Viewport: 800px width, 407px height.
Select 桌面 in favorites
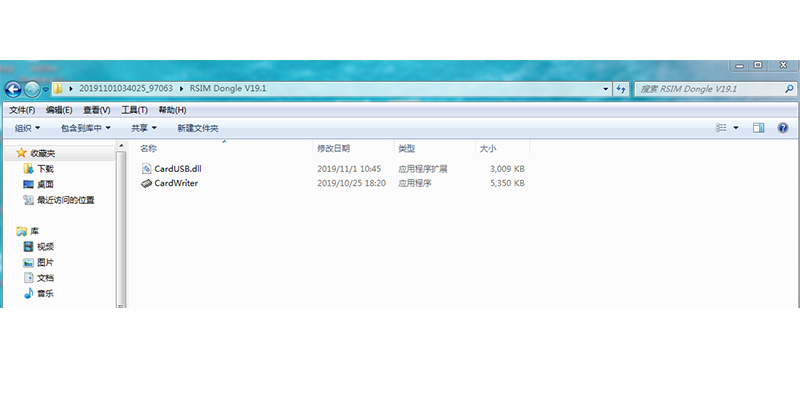coord(45,184)
